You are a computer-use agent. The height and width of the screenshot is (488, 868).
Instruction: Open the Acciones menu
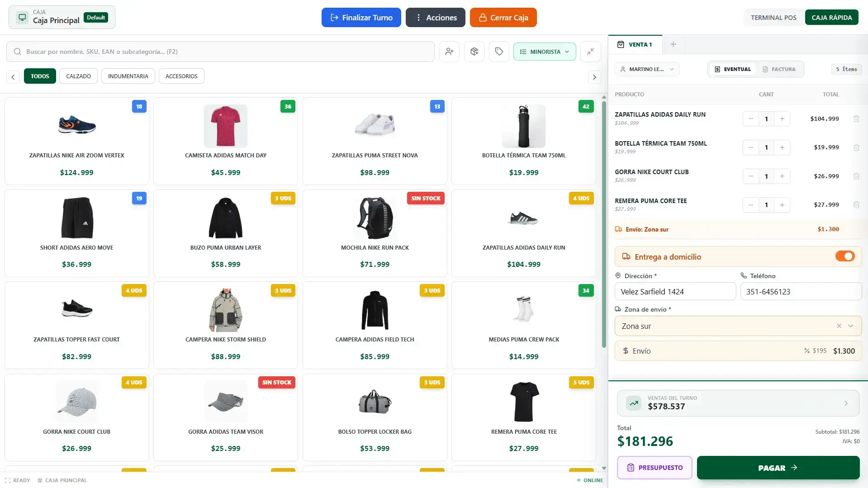[436, 18]
